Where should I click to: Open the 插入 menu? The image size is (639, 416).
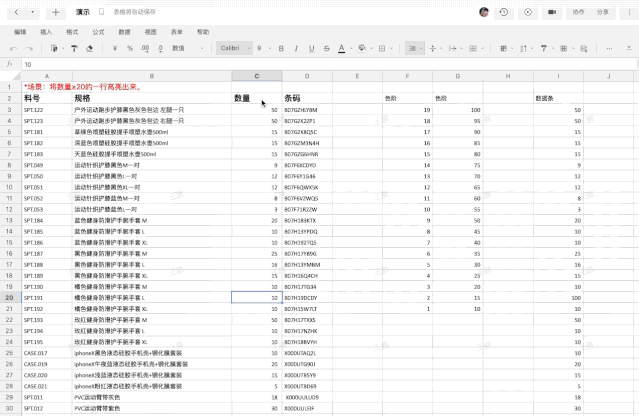point(46,32)
